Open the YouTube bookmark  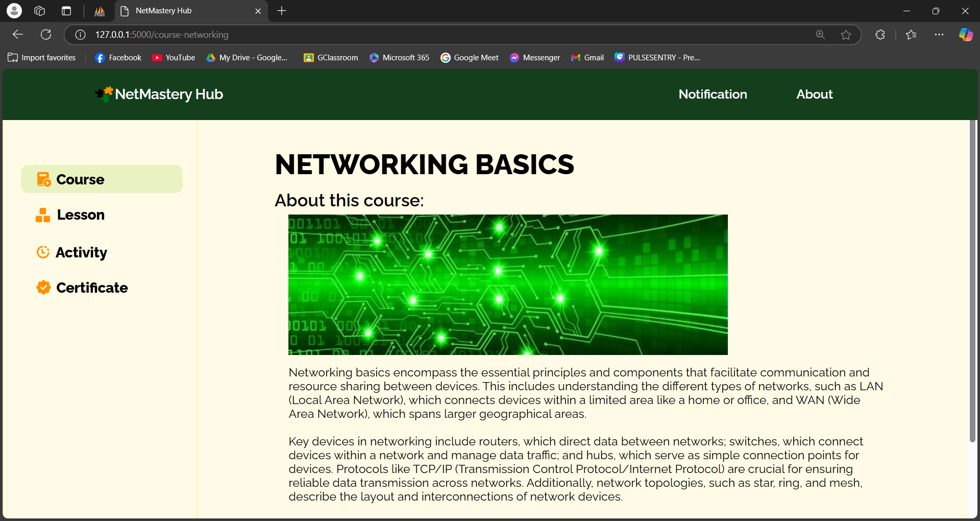(174, 58)
